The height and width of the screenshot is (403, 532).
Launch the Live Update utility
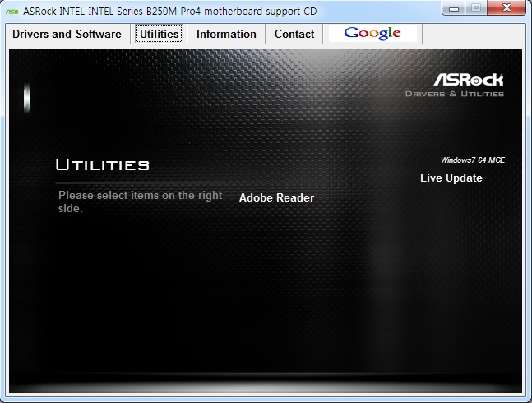click(451, 178)
